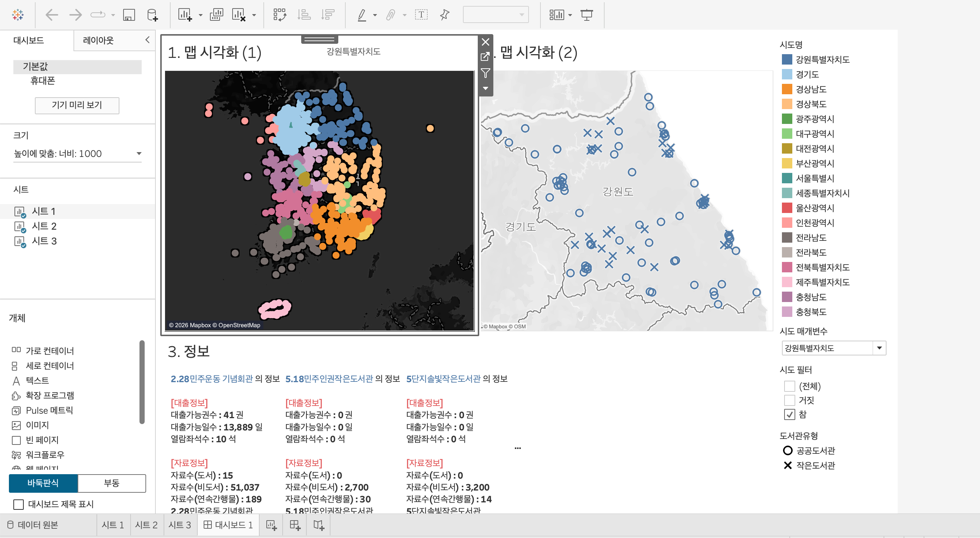
Task: Open the 시도 매개변수 dropdown
Action: pos(879,348)
